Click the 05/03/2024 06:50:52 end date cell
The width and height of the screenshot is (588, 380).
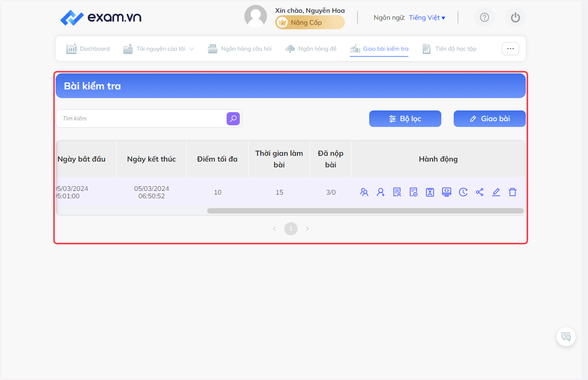pos(151,192)
